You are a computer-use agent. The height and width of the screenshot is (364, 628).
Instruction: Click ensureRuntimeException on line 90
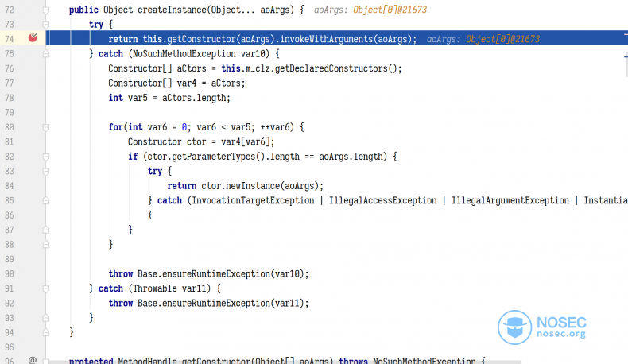coord(216,274)
